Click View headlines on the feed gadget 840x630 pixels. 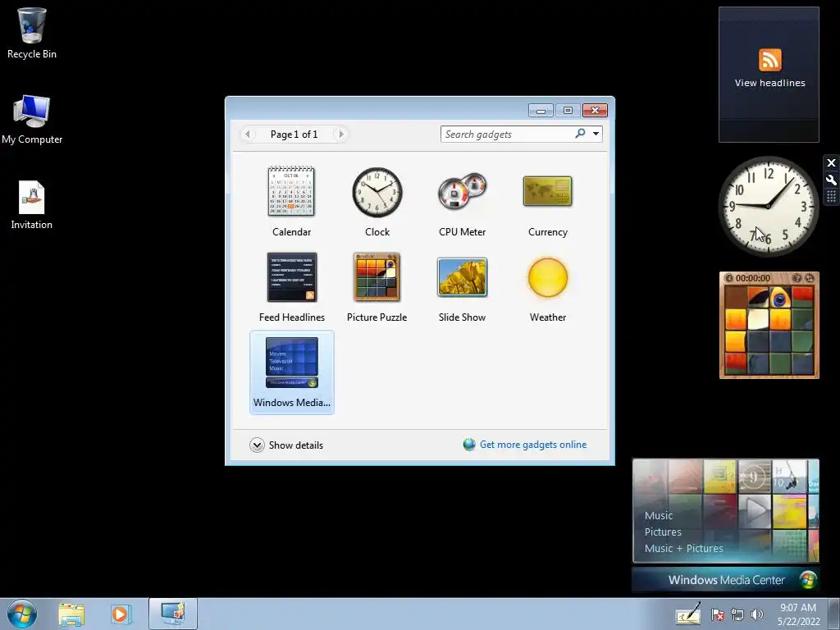[769, 83]
